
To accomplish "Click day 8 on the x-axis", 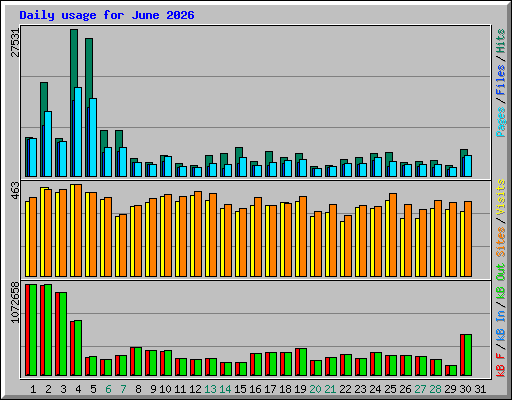I will 138,389.
